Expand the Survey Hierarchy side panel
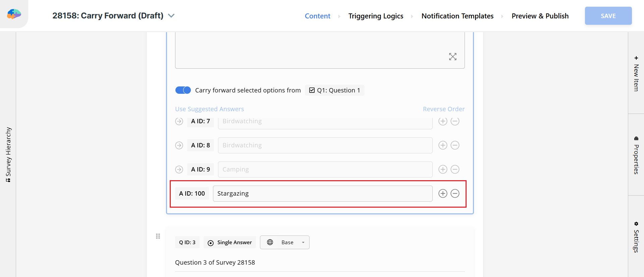 8,154
